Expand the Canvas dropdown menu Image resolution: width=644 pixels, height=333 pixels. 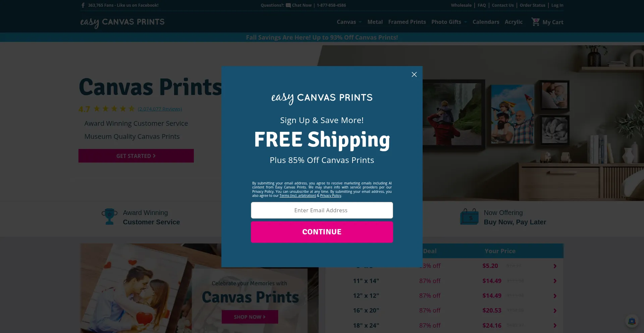(349, 22)
